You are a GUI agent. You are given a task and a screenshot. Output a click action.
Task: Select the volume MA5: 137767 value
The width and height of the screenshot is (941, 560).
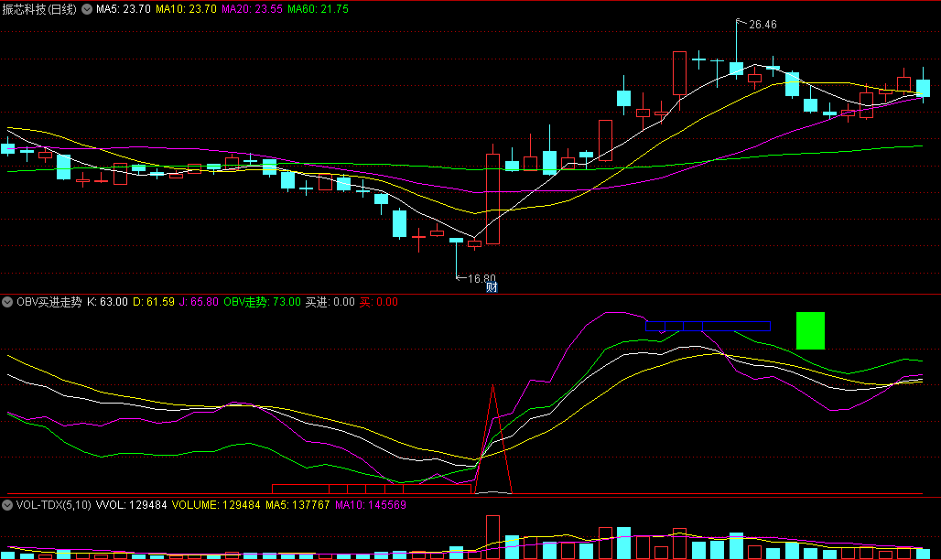tap(297, 505)
